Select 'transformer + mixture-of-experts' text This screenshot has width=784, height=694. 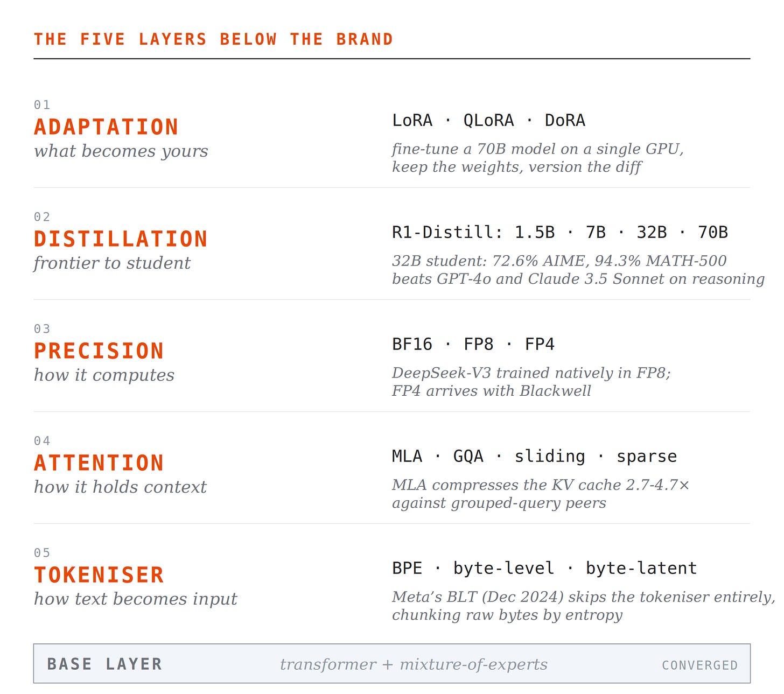414,664
